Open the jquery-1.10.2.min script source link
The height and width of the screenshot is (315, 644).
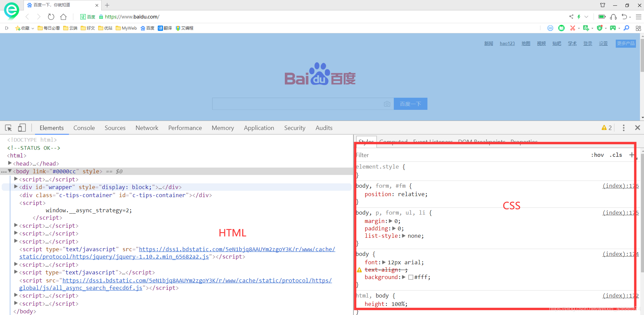pyautogui.click(x=177, y=253)
